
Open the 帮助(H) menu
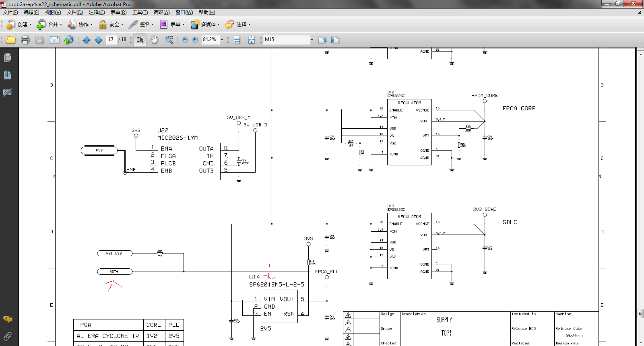207,12
